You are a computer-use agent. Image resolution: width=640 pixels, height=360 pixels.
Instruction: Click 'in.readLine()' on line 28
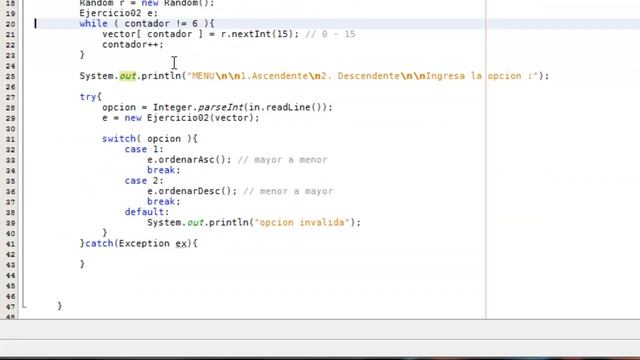285,107
